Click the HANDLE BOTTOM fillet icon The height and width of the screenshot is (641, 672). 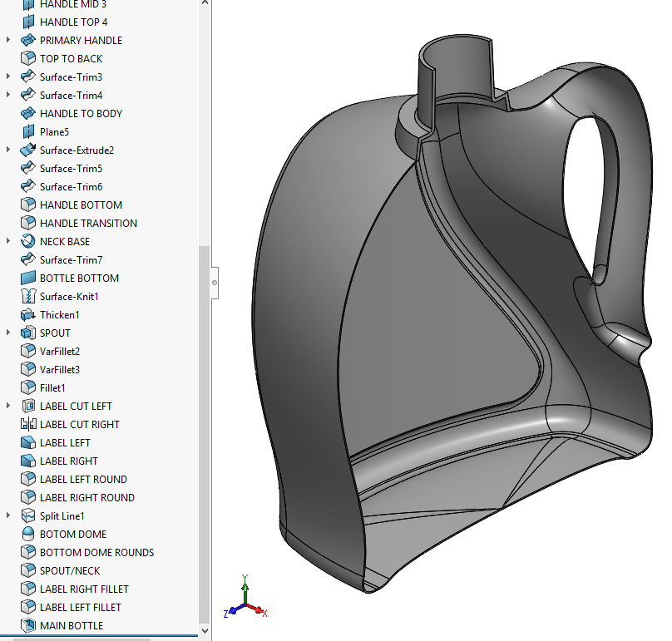(27, 205)
